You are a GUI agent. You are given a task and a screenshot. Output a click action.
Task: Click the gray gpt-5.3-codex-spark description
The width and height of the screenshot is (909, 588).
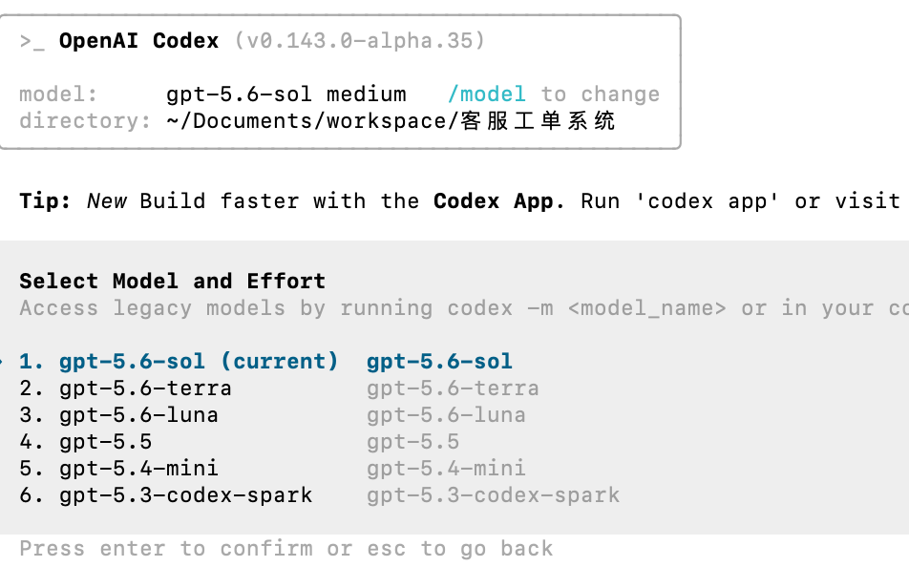(494, 495)
